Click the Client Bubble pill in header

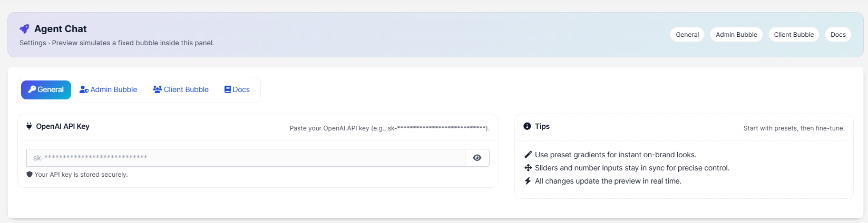pyautogui.click(x=794, y=35)
